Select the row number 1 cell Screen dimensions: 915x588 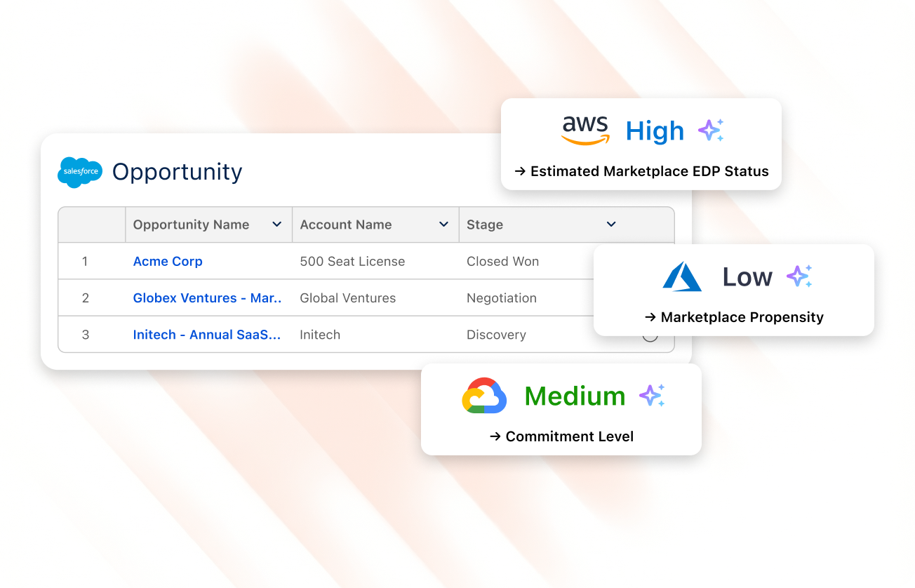coord(85,262)
